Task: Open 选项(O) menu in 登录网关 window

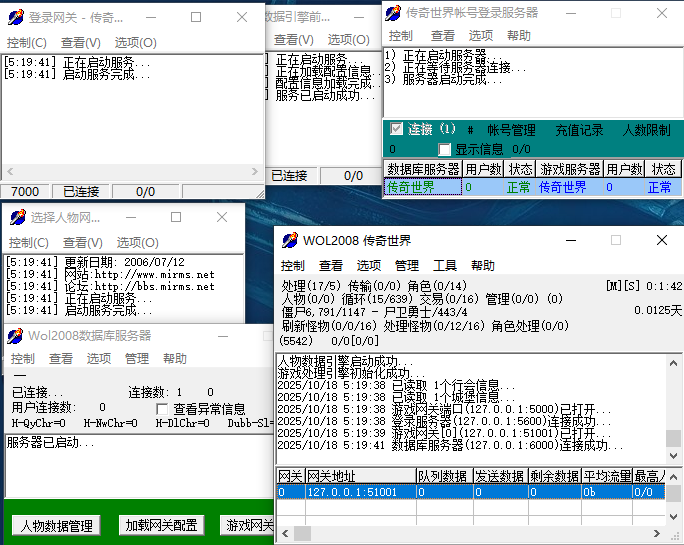Action: click(136, 43)
